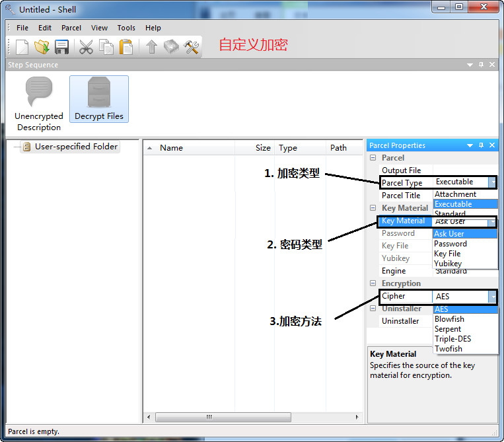Click the hammer and wrench tools icon
Image resolution: width=504 pixels, height=442 pixels.
click(192, 47)
